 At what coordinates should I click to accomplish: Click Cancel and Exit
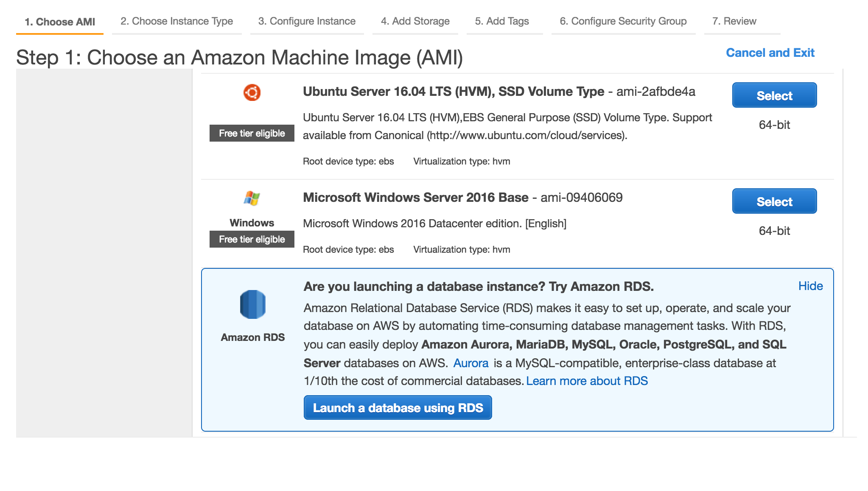point(770,53)
